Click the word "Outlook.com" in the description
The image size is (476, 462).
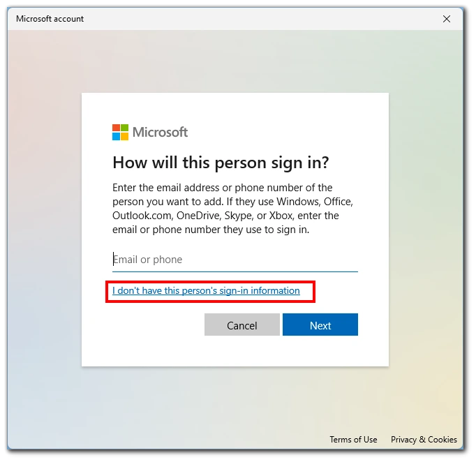(x=142, y=216)
